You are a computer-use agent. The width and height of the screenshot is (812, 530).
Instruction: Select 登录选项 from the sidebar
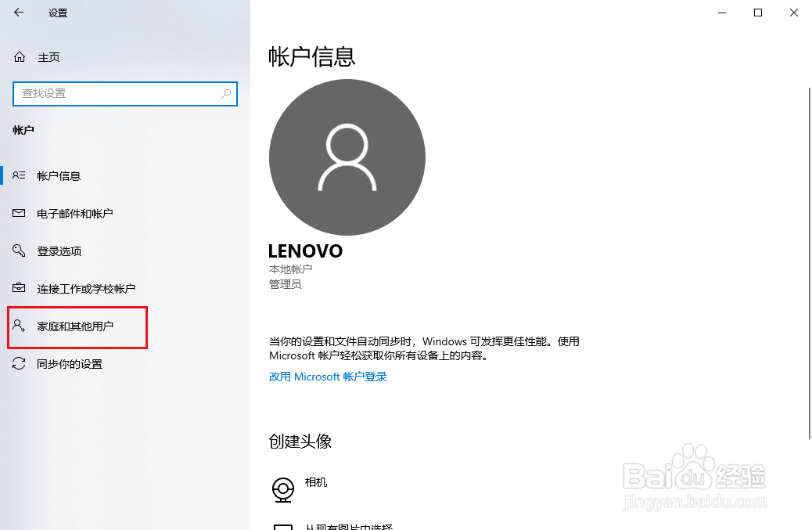point(125,251)
